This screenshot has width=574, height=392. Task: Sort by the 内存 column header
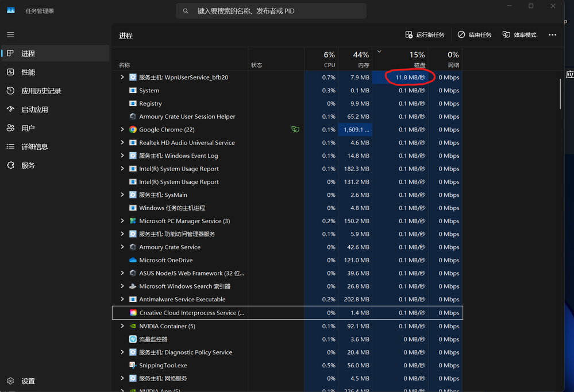pyautogui.click(x=355, y=59)
